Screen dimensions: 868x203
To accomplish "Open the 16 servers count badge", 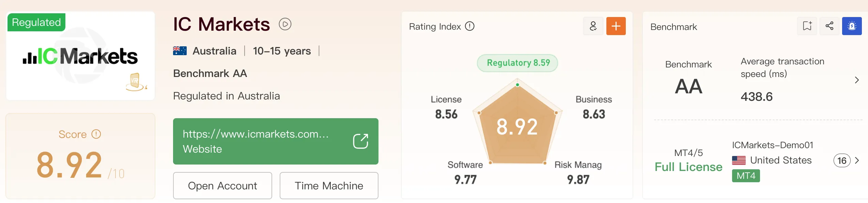I will click(842, 160).
